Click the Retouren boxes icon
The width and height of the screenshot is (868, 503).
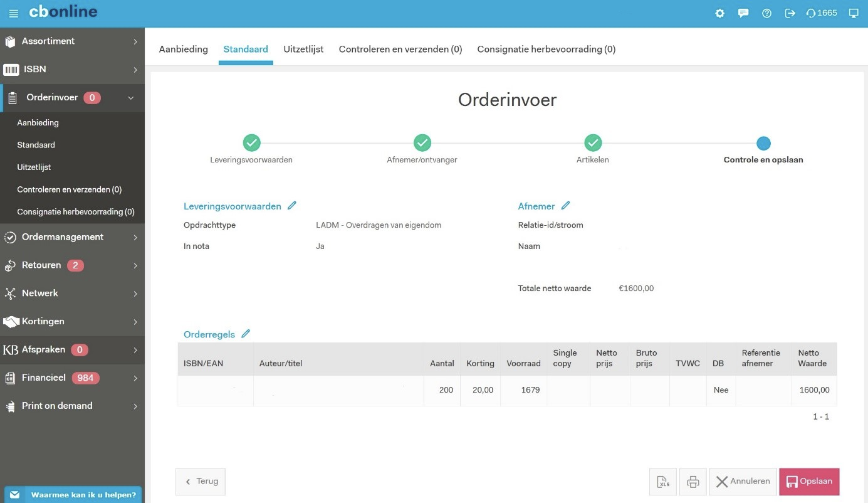click(x=10, y=266)
